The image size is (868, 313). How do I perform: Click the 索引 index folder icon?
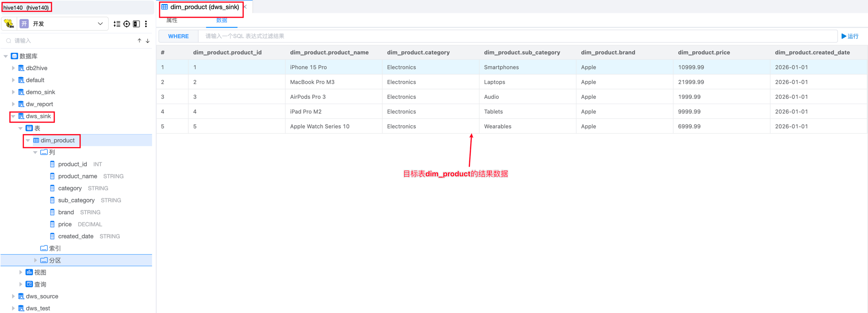click(x=44, y=248)
